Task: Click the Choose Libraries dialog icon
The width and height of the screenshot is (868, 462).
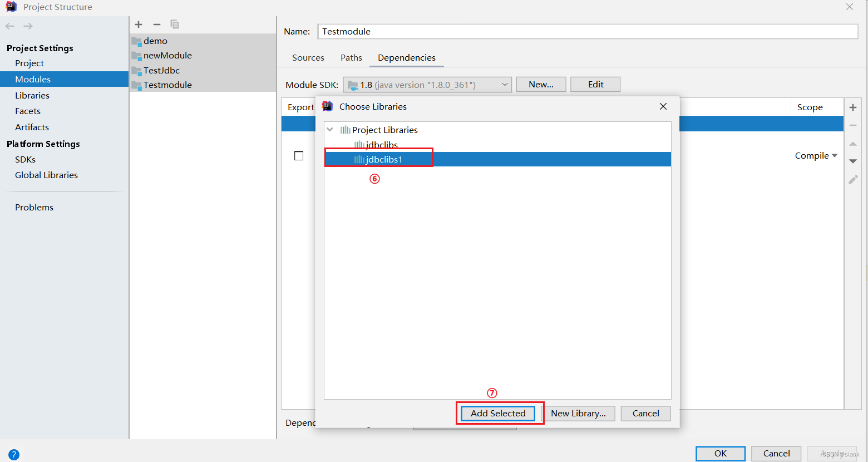Action: [x=327, y=106]
